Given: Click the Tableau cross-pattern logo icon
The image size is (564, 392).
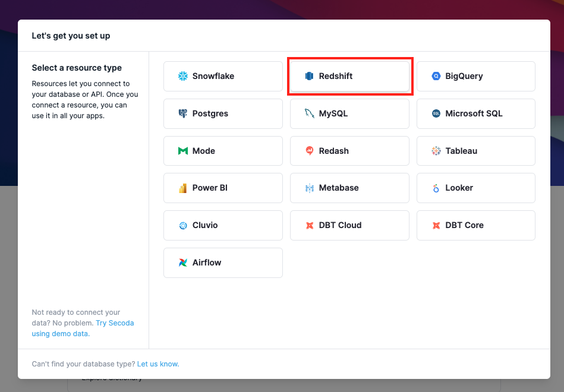Looking at the screenshot, I should 436,151.
